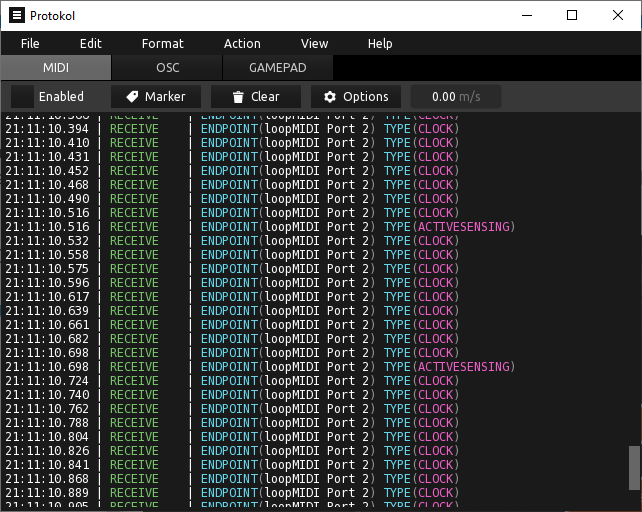Screen dimensions: 642x512
Task: Select timestamp 21:11:10.468
Action: click(47, 185)
